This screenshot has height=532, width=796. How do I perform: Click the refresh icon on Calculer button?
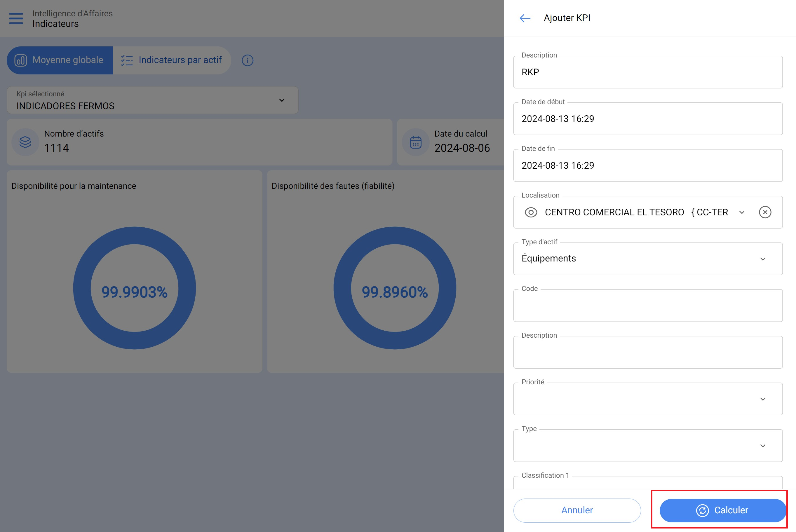(702, 510)
